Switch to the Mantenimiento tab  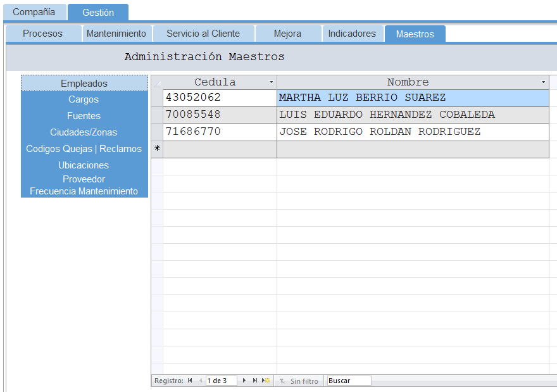[116, 34]
